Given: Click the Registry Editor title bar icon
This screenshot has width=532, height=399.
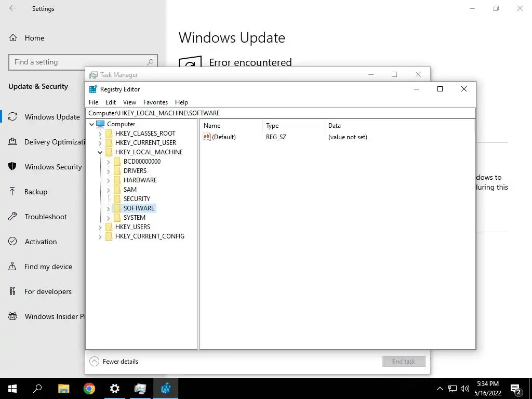Looking at the screenshot, I should (x=93, y=89).
